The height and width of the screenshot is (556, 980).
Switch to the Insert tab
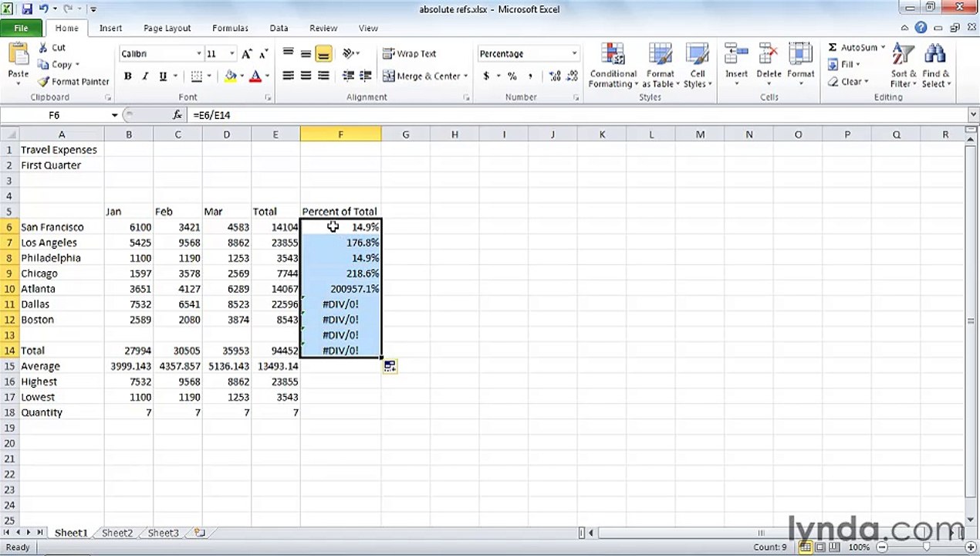click(x=110, y=28)
